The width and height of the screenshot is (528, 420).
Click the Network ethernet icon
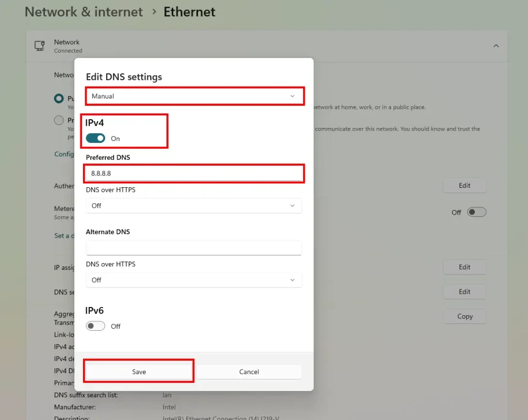pyautogui.click(x=39, y=46)
